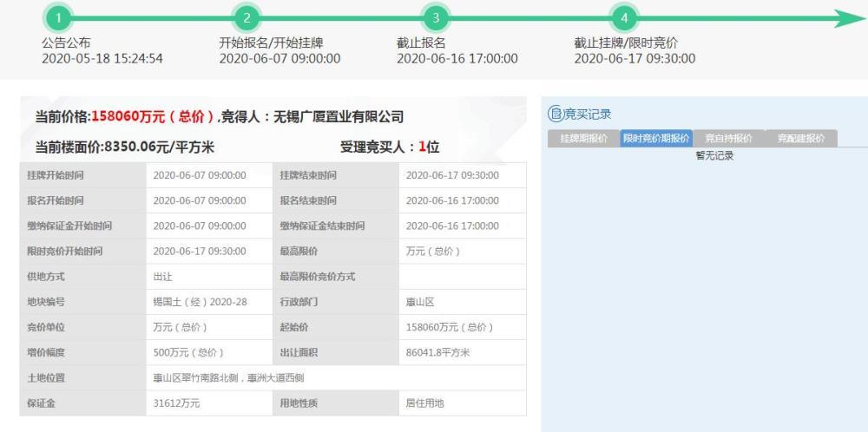Viewport: 868px width, 432px height.
Task: Click the 公告公布 label under step 1
Action: 66,43
